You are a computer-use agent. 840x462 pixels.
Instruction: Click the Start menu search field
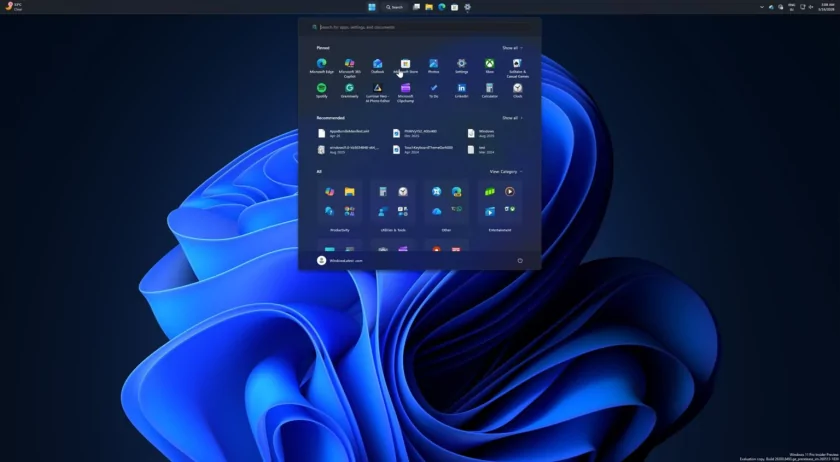(x=419, y=27)
